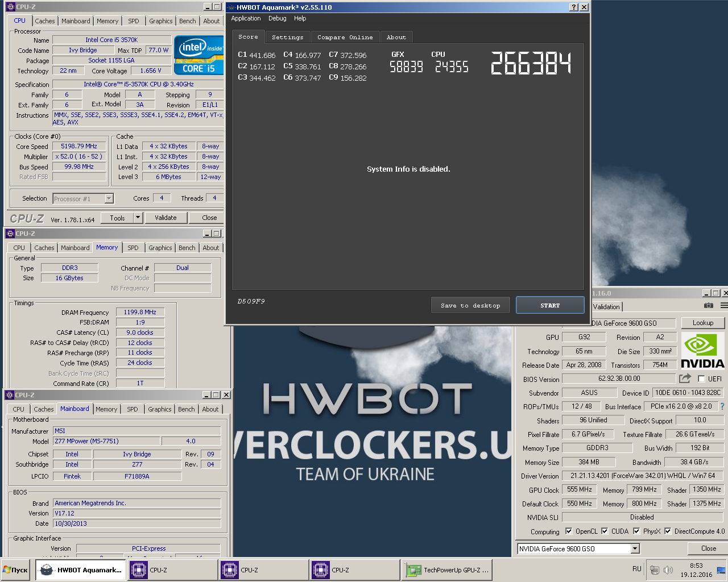Click the Intel Core i5 logo in CPU-Z
This screenshot has width=728, height=582.
(198, 55)
